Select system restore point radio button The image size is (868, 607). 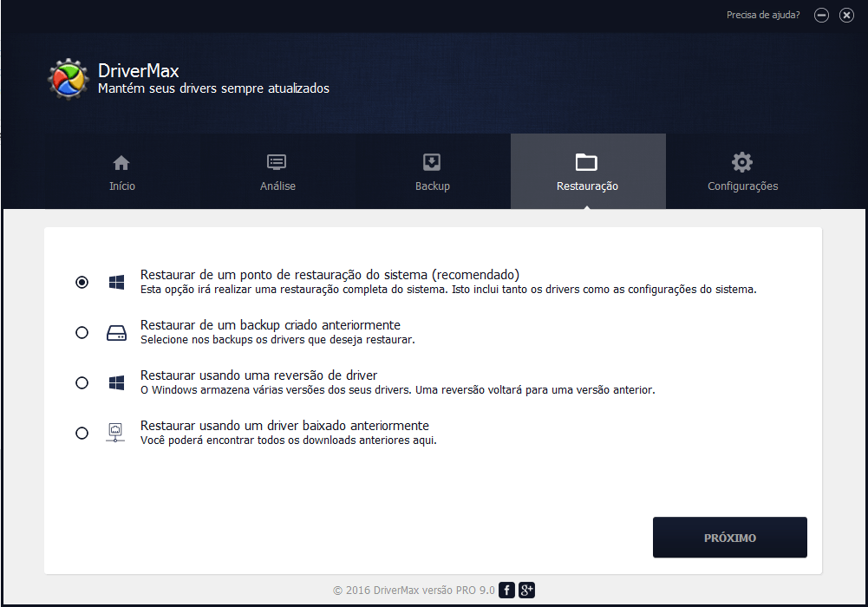[82, 282]
